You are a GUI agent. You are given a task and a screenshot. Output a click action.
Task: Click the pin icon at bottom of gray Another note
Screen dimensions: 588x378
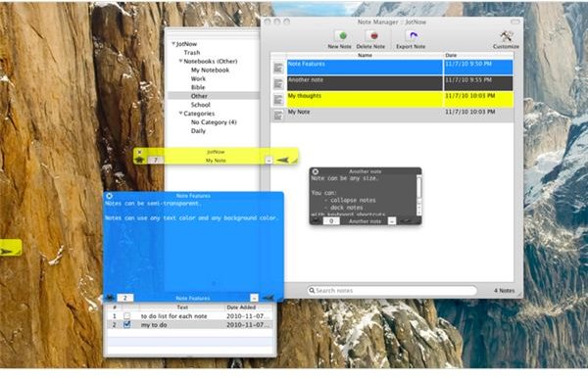[x=316, y=221]
